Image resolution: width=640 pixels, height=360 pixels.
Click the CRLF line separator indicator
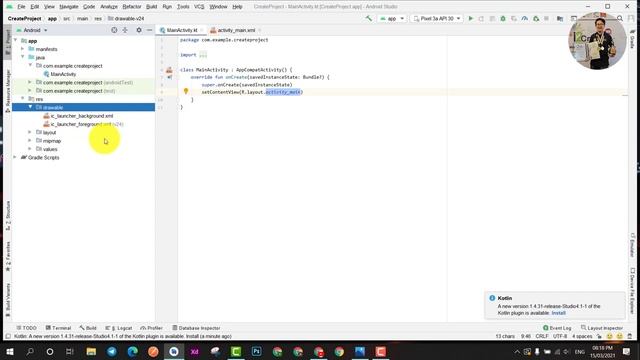coord(542,336)
